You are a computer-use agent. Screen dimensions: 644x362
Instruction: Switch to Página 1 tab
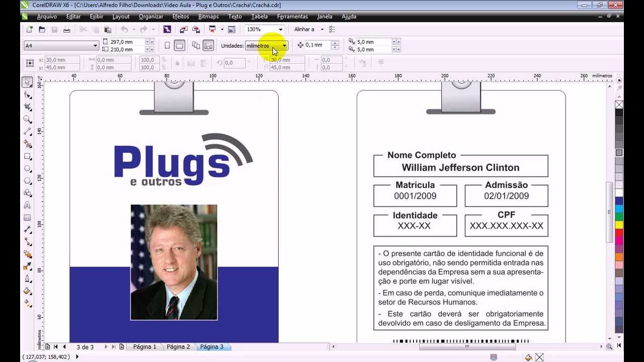click(x=145, y=347)
